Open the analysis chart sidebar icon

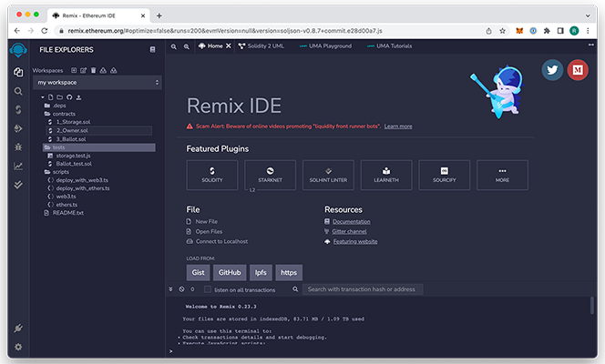click(18, 166)
